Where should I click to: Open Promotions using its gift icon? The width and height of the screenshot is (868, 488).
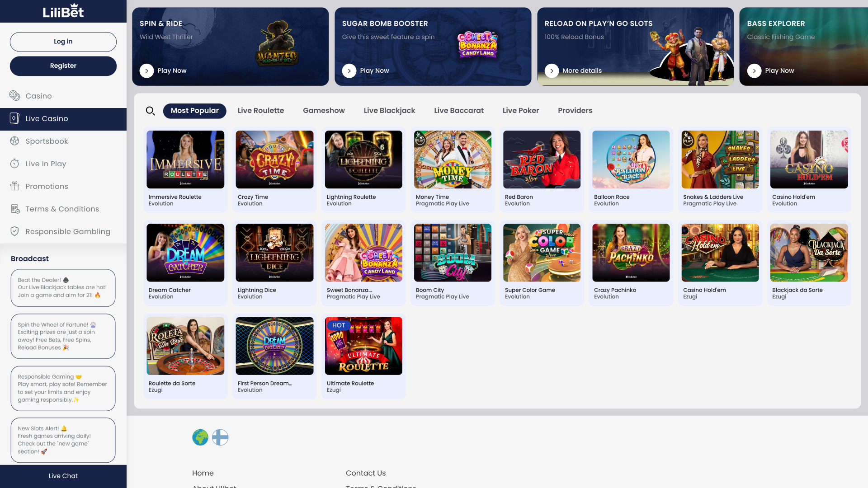click(15, 186)
